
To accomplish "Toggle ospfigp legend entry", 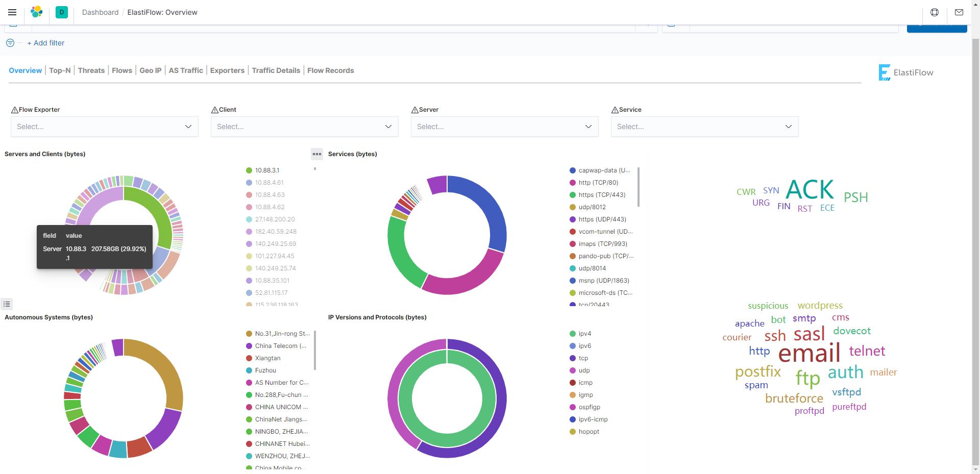I will click(584, 407).
